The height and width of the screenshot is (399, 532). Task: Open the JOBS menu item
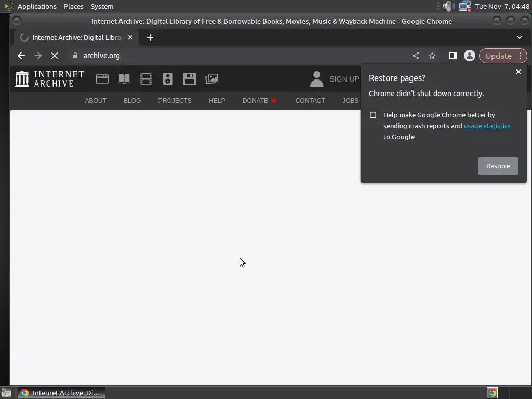(x=351, y=101)
